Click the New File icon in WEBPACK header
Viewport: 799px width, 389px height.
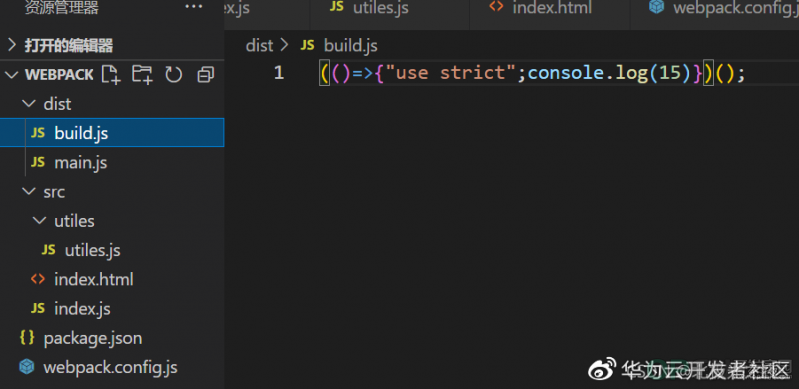click(x=111, y=74)
